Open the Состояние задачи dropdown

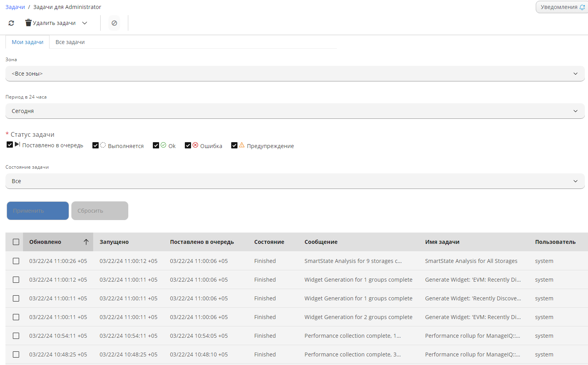295,181
